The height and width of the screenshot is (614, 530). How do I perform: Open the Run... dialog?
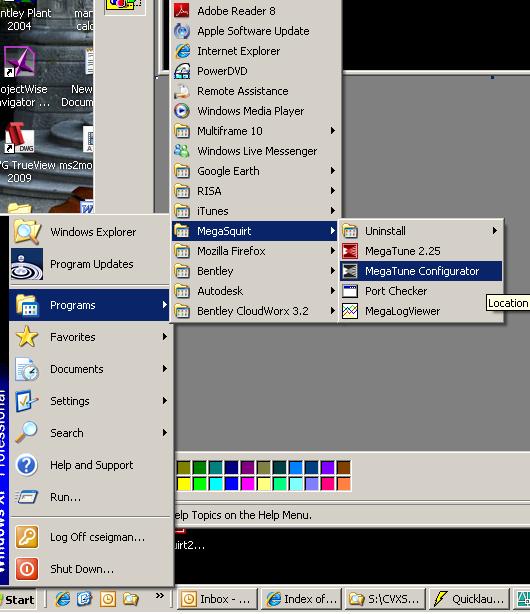pos(90,497)
